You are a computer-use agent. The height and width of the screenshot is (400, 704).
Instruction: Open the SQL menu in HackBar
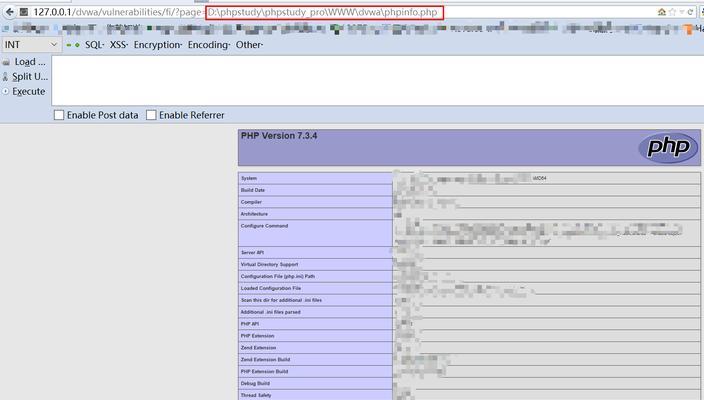[94, 45]
